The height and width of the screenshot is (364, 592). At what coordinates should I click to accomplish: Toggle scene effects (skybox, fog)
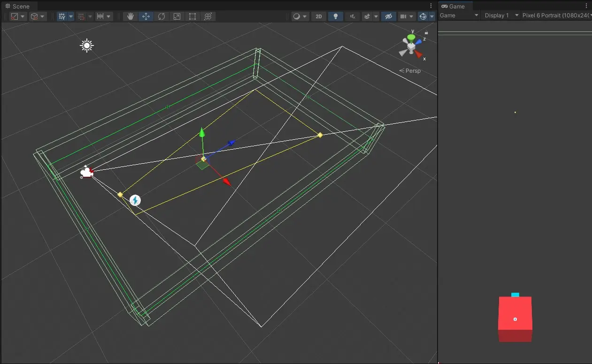click(x=367, y=16)
